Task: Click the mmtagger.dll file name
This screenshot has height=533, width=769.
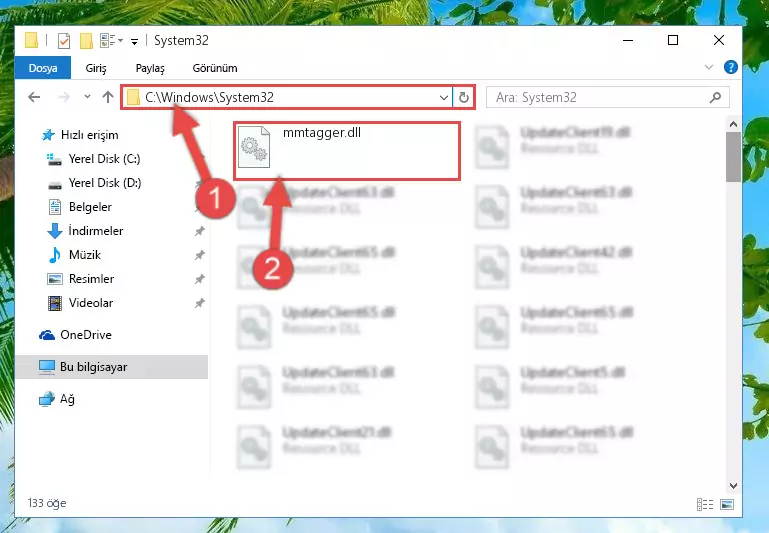Action: coord(322,132)
